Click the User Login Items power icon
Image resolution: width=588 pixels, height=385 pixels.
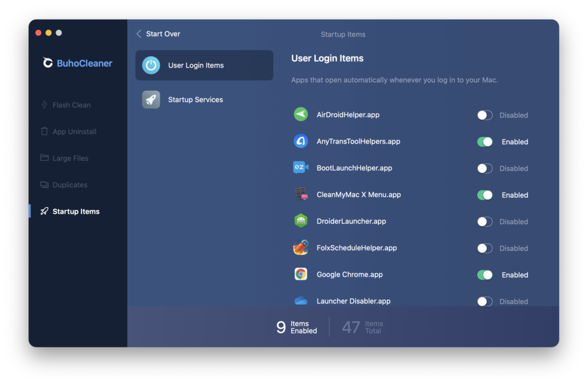pyautogui.click(x=151, y=66)
